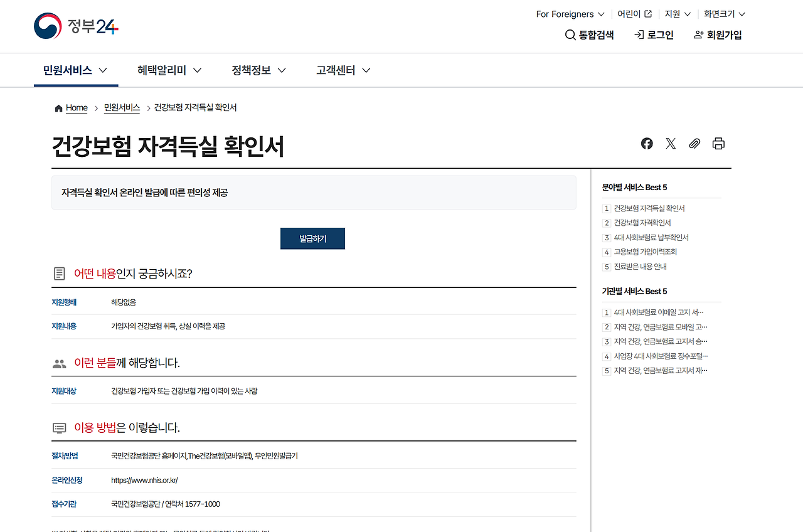Click the 지원내용 row label
Screen dimensions: 803x532
[x=64, y=326]
